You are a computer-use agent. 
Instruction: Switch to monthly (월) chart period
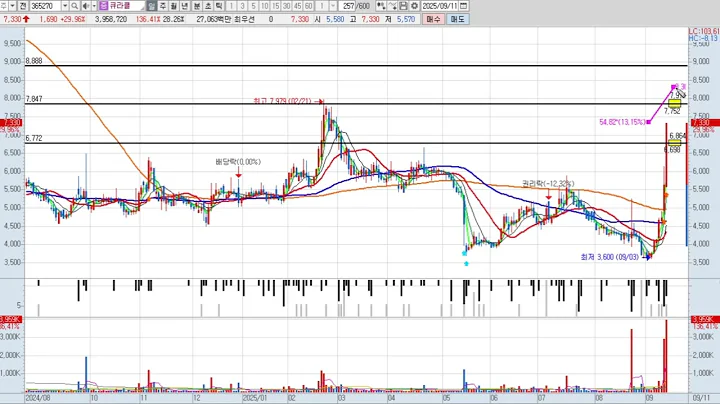tap(174, 6)
